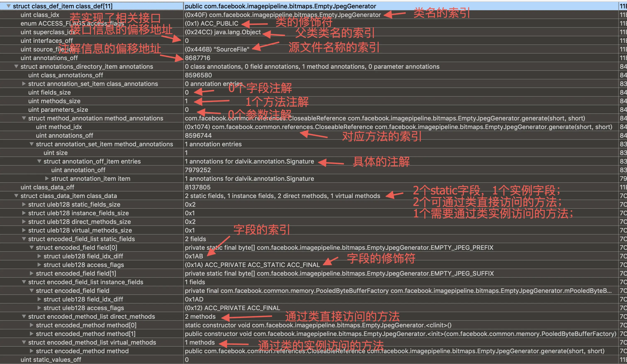Collapse encoded_method_list virtual_methods node

(24, 342)
